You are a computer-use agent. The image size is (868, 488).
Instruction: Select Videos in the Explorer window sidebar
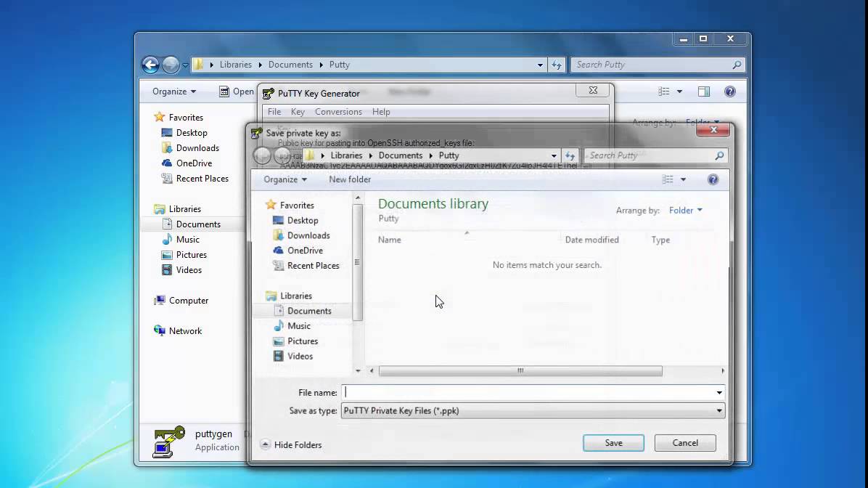[x=188, y=269]
